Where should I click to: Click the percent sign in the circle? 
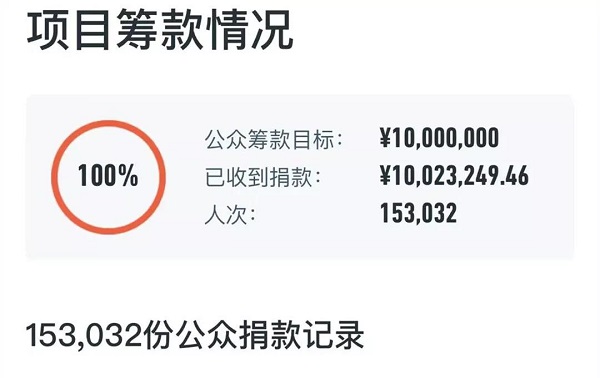pos(128,176)
